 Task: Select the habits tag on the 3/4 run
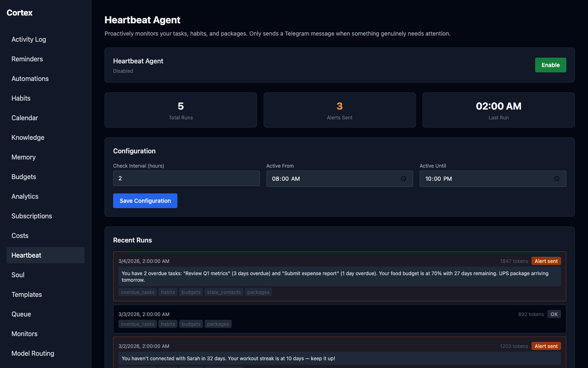(168, 292)
